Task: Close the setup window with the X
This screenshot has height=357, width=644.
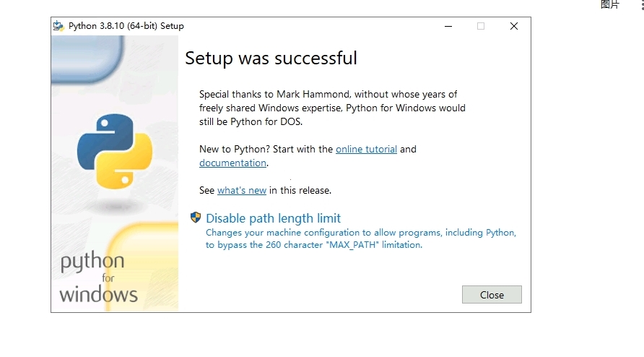Action: (514, 26)
